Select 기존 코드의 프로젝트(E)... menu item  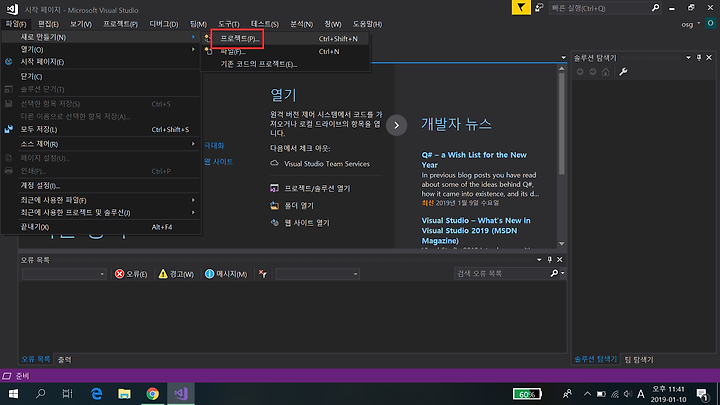285,64
